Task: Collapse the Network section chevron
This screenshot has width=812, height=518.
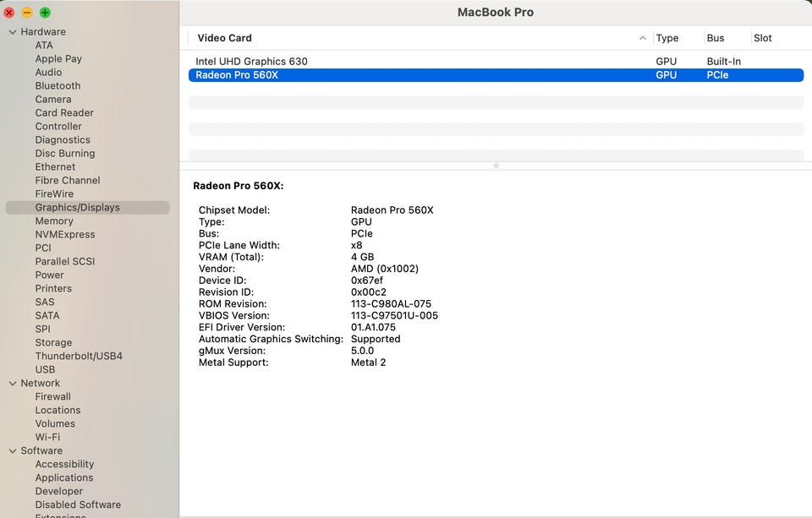Action: pos(13,384)
